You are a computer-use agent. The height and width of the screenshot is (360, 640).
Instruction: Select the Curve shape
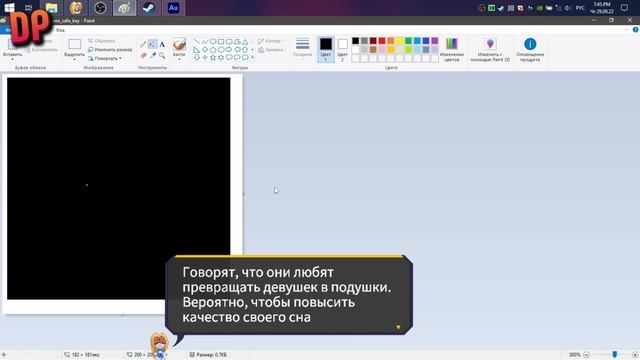(x=205, y=42)
